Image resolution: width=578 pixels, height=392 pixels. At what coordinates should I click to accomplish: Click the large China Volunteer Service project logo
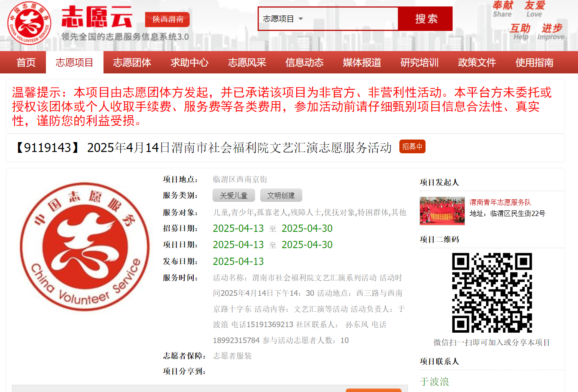click(x=85, y=246)
